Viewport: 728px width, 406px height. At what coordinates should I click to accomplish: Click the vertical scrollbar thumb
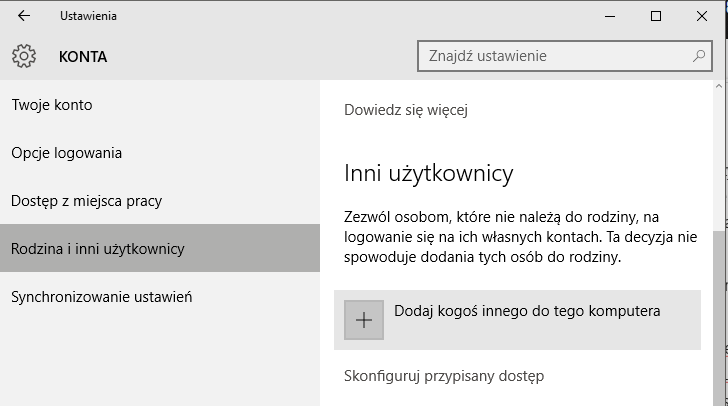719,318
